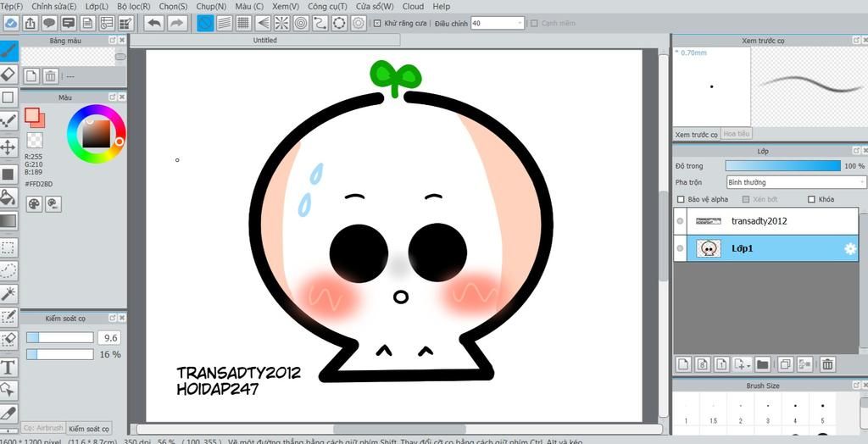Pick brush size 1.5 preset
The height and width of the screenshot is (444, 868).
click(714, 413)
